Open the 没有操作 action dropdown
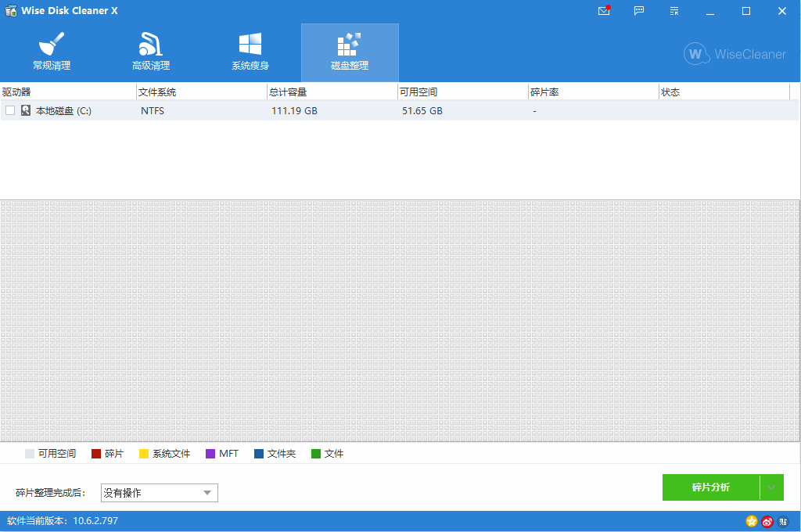This screenshot has height=532, width=801. [159, 493]
